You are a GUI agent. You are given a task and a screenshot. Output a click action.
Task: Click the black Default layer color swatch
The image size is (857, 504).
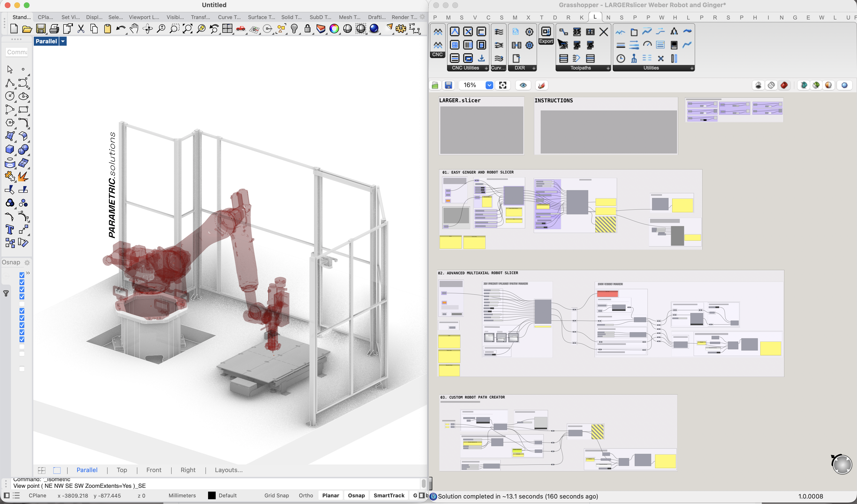point(212,495)
